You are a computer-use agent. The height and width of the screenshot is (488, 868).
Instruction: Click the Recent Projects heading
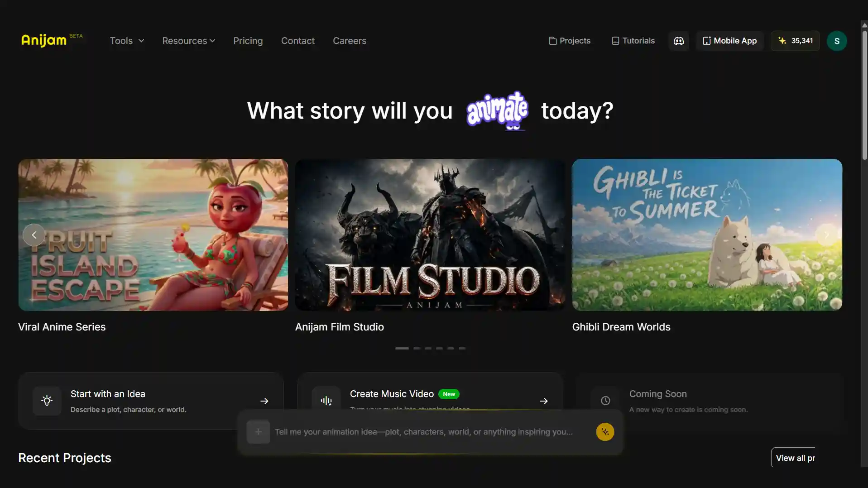click(x=64, y=458)
